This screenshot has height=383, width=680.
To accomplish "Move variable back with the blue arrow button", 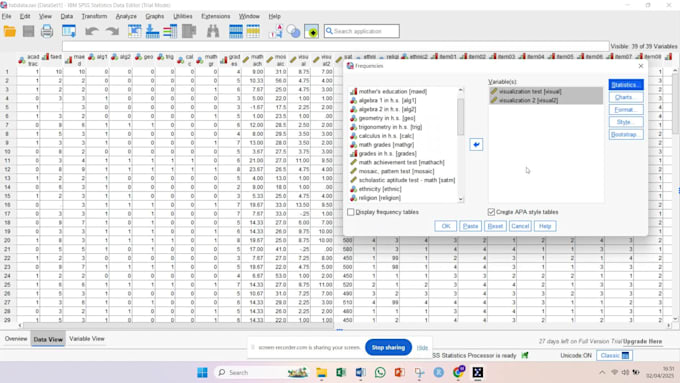I will [476, 144].
